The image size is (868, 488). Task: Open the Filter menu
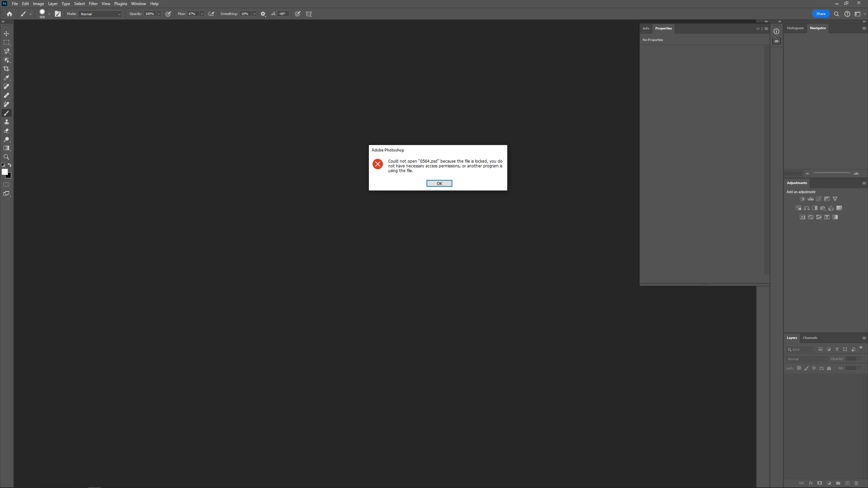point(93,4)
